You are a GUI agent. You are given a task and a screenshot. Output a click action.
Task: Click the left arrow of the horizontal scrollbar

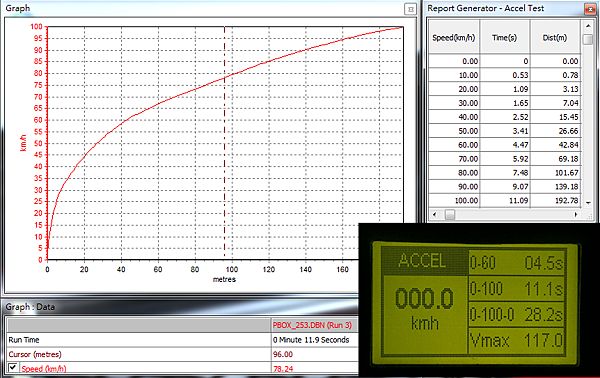pos(434,215)
